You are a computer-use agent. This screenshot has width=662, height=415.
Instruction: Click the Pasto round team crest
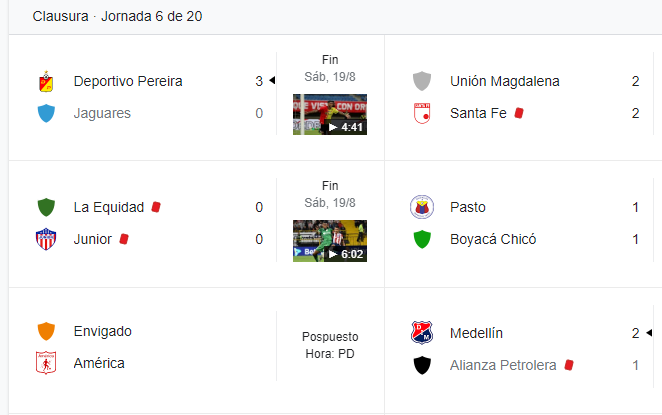pos(422,207)
